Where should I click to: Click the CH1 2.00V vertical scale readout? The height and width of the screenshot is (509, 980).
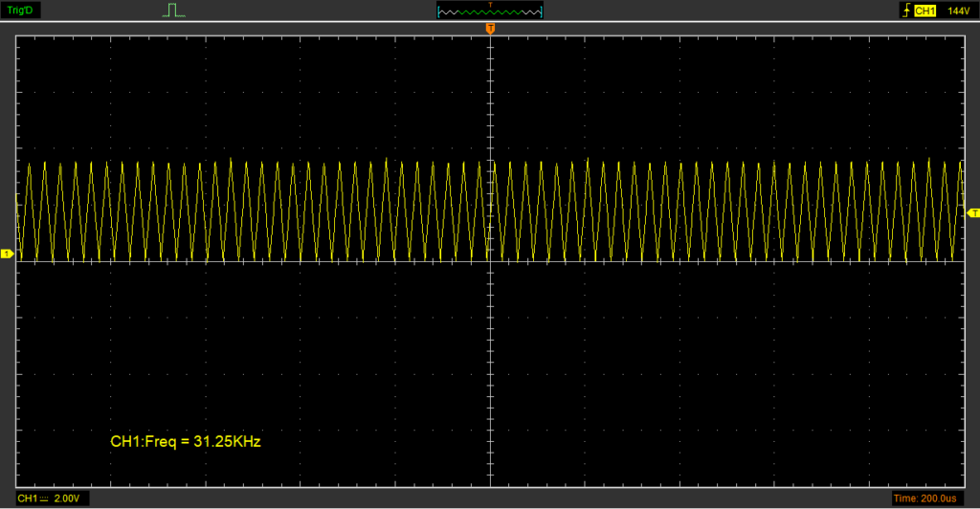(x=54, y=498)
